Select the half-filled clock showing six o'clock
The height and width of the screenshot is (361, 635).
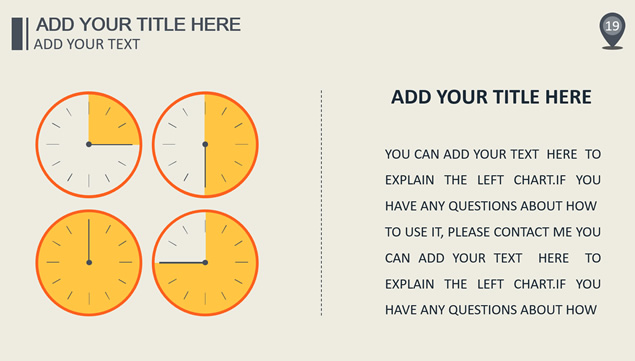(x=205, y=144)
